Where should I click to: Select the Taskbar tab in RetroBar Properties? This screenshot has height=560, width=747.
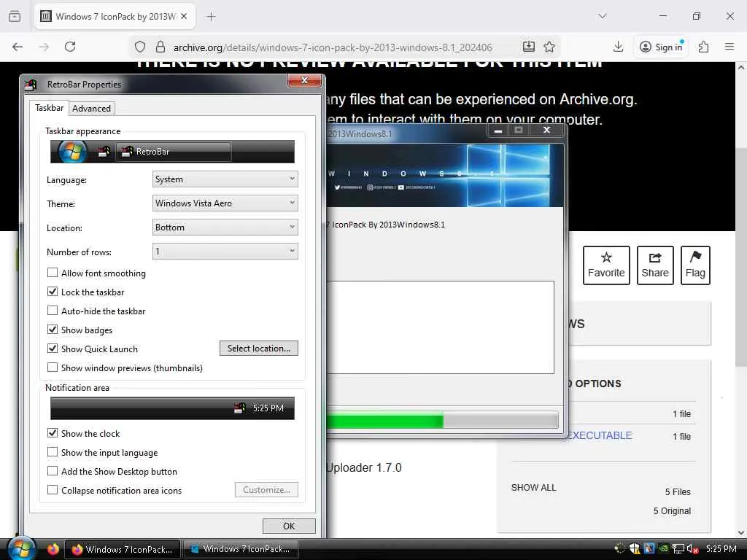tap(49, 108)
